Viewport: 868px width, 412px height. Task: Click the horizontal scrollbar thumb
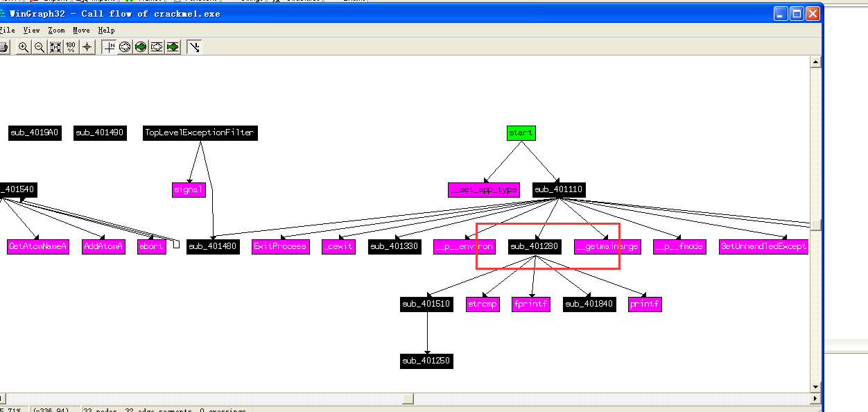(409, 399)
